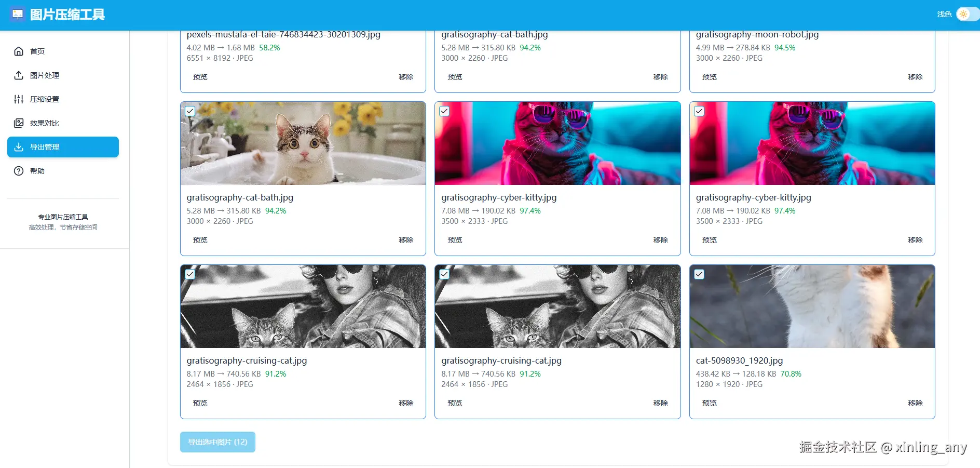Open the white cat cat-5098930_1920 thumbnail

[812, 306]
